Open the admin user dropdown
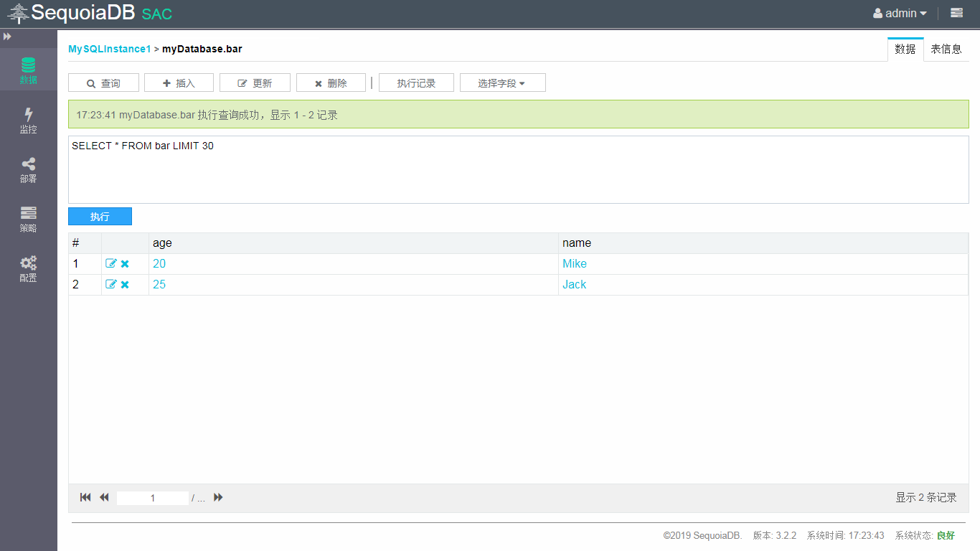The width and height of the screenshot is (980, 551). click(x=900, y=13)
